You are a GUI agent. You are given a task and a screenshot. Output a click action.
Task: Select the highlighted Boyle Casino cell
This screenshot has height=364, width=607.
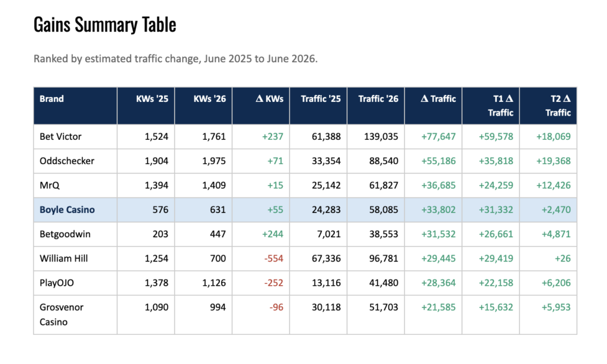coord(67,210)
